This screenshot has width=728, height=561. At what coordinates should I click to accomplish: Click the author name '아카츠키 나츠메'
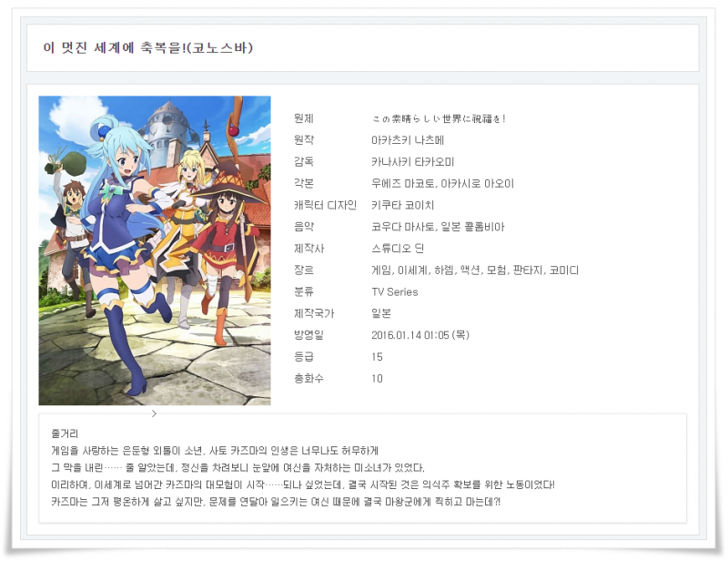point(408,140)
